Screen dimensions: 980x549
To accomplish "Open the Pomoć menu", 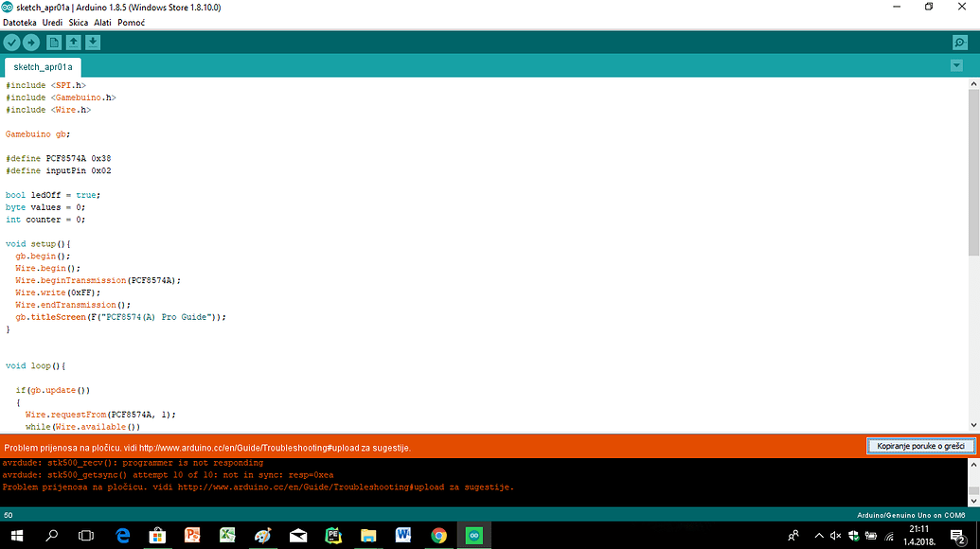I will (x=131, y=22).
